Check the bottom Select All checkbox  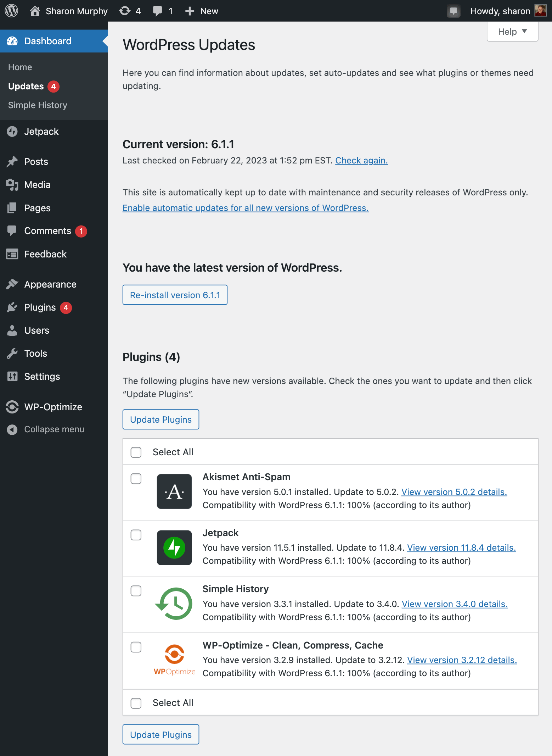(136, 703)
